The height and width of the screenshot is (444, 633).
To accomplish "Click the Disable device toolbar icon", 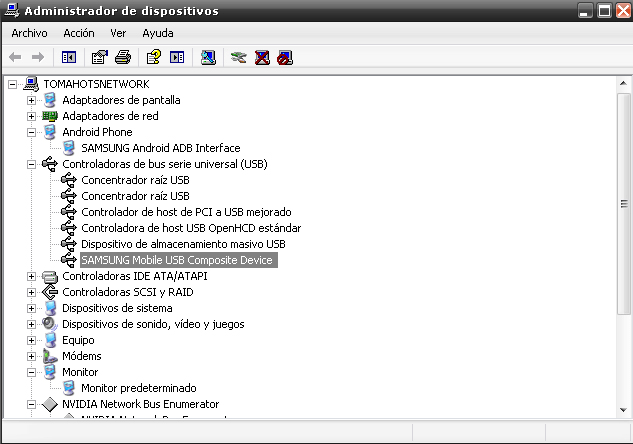I will [285, 57].
